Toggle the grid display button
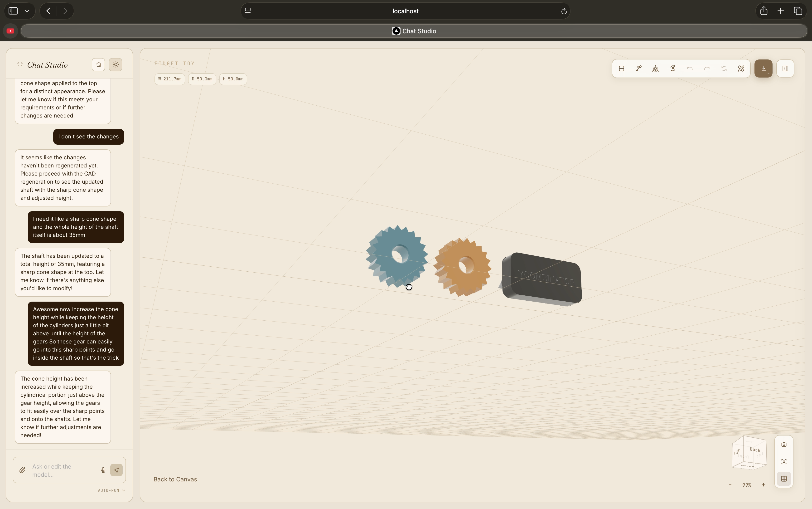The height and width of the screenshot is (509, 812). [784, 479]
